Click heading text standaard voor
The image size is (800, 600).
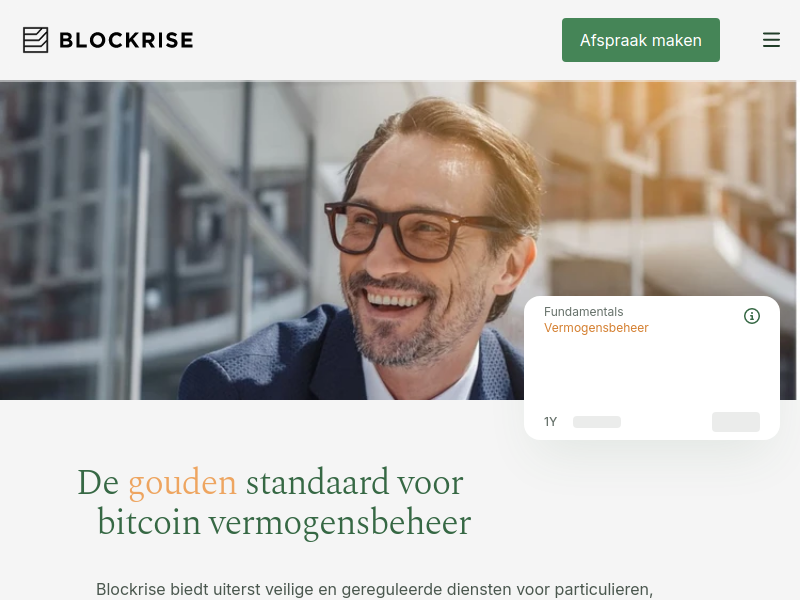coord(355,482)
